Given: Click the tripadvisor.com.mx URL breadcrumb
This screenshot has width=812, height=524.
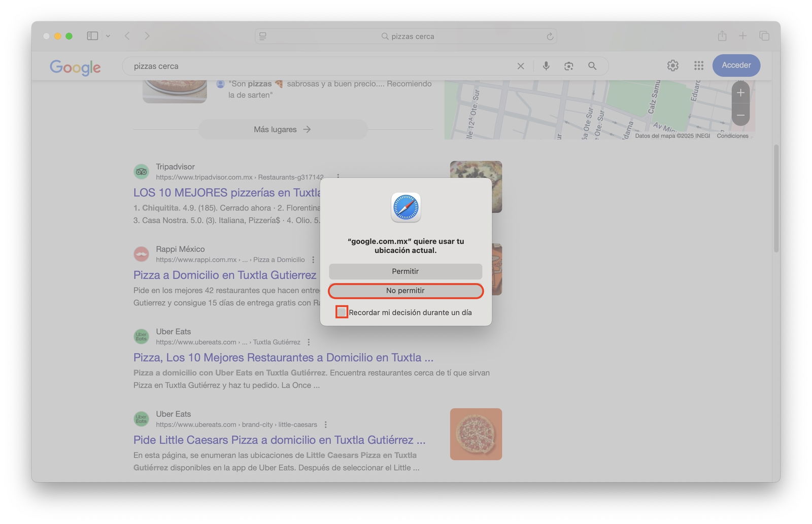Looking at the screenshot, I should tap(240, 177).
